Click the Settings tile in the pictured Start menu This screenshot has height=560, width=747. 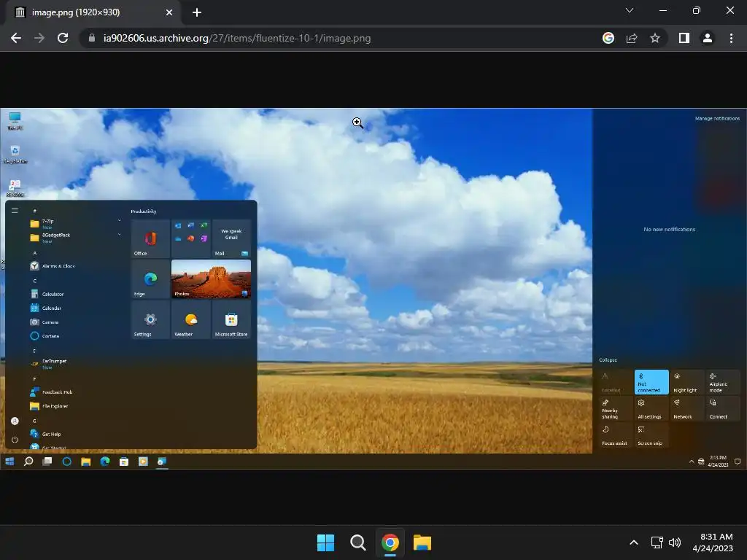(150, 319)
